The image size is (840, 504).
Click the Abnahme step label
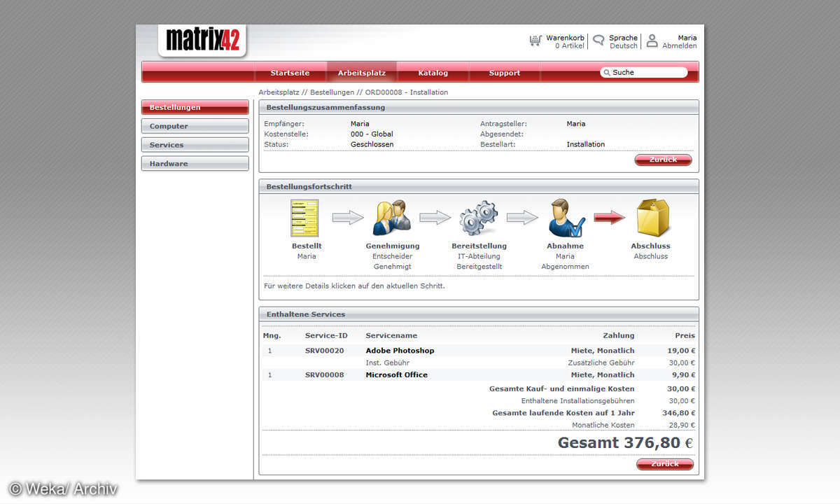pyautogui.click(x=565, y=246)
